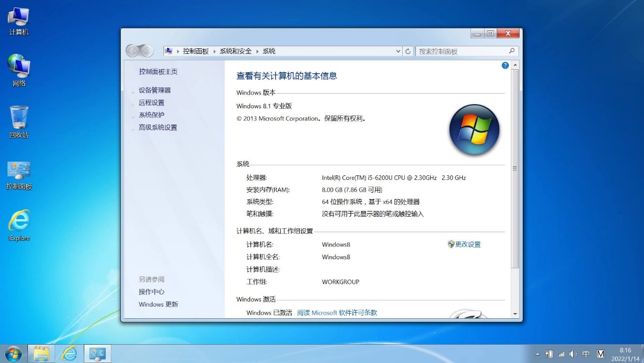Open 控制面板主页 link

coord(158,72)
